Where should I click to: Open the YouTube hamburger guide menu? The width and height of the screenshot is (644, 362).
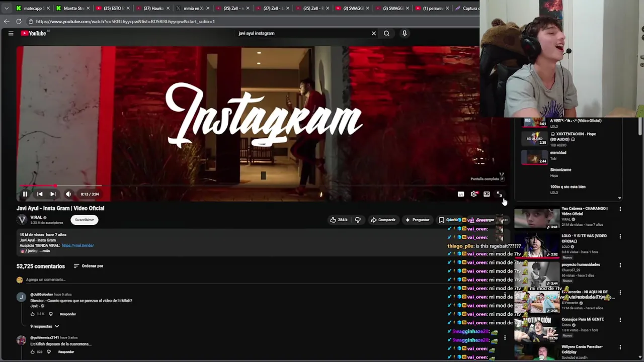[x=11, y=33]
